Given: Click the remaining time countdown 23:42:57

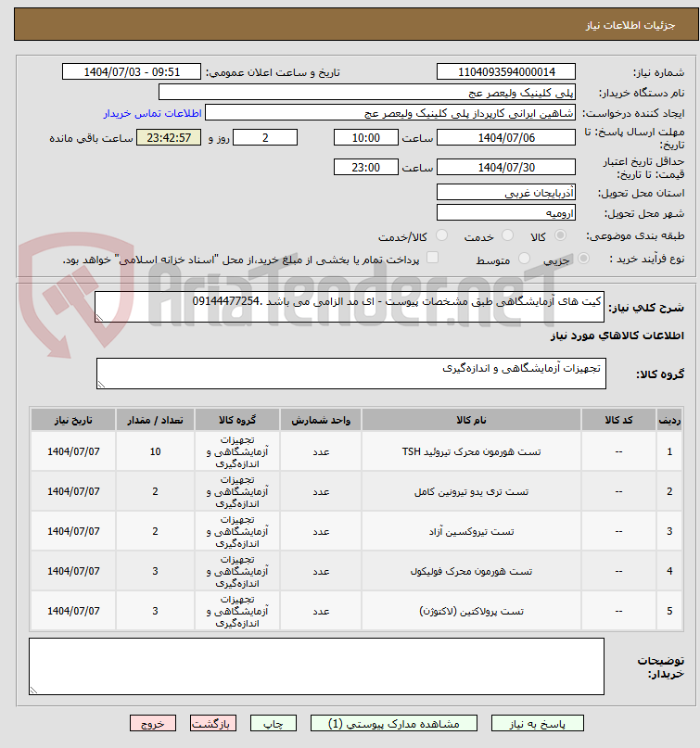Looking at the screenshot, I should (169, 138).
